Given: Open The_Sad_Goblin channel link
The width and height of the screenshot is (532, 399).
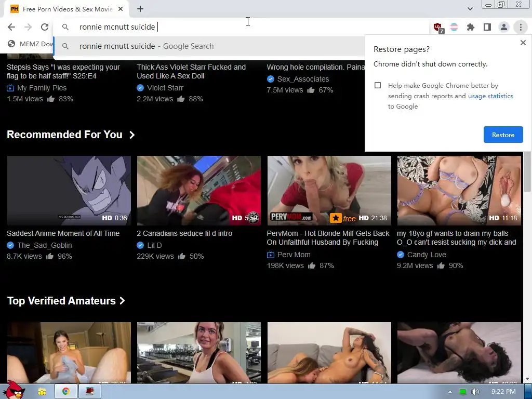Looking at the screenshot, I should coord(45,245).
